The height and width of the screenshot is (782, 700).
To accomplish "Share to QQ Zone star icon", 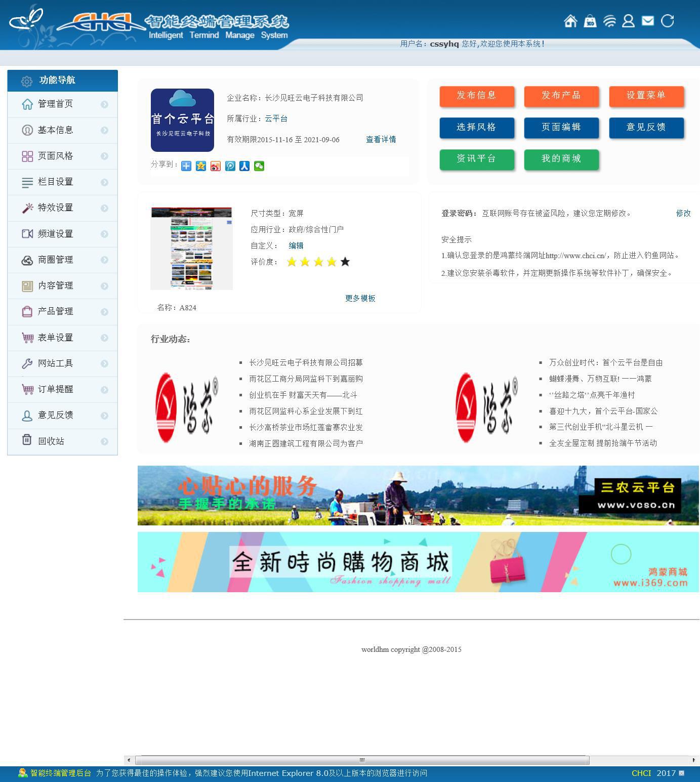I will [x=201, y=166].
